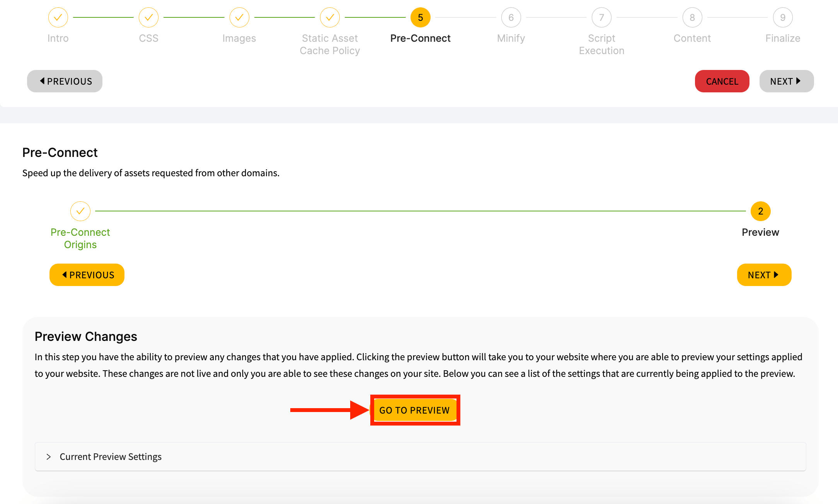Select the Pre-Connect Origins step label
Screen dimensions: 838x504
(x=80, y=238)
